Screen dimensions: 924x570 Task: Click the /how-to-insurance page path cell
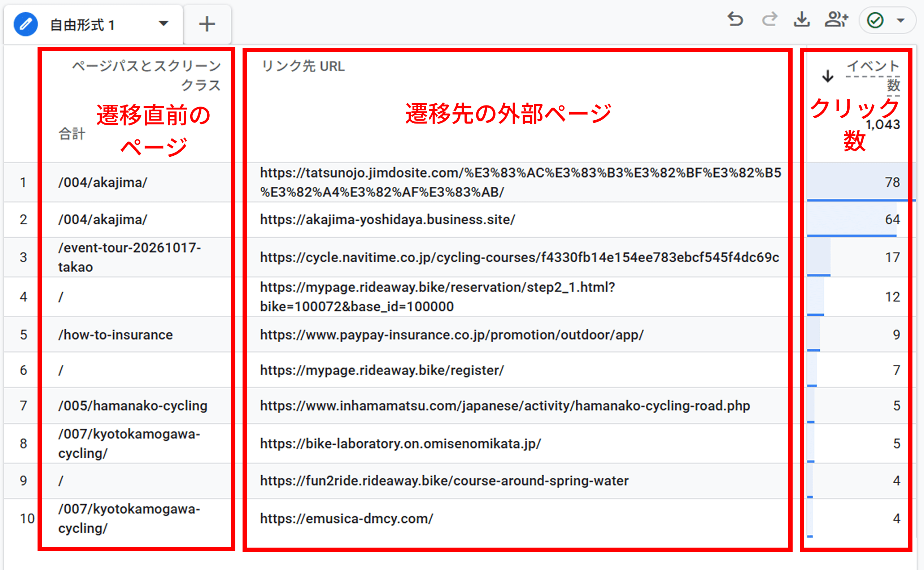115,334
